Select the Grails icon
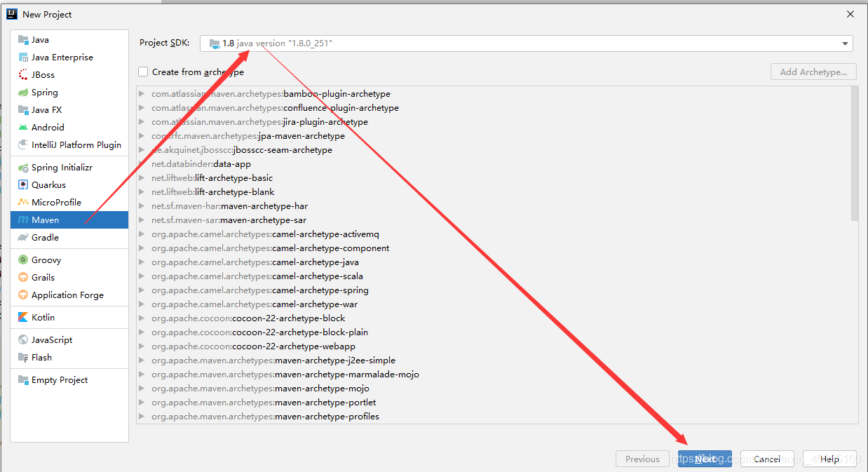This screenshot has width=868, height=472. (23, 278)
